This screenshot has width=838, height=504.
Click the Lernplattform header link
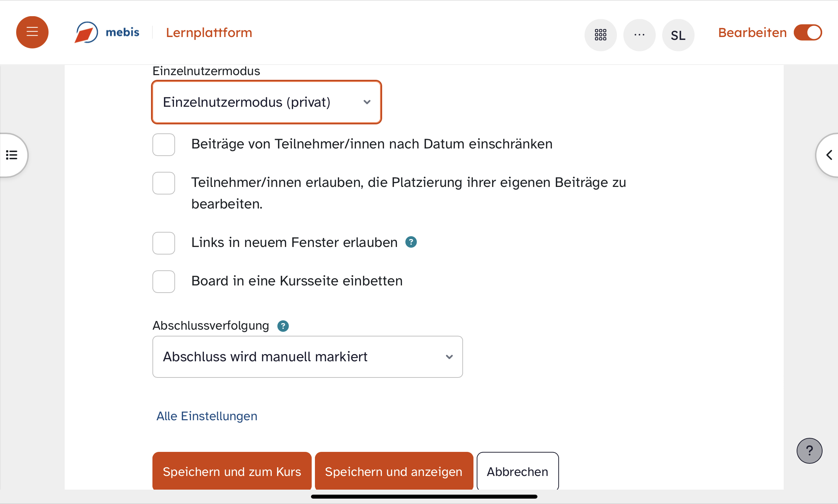[209, 33]
